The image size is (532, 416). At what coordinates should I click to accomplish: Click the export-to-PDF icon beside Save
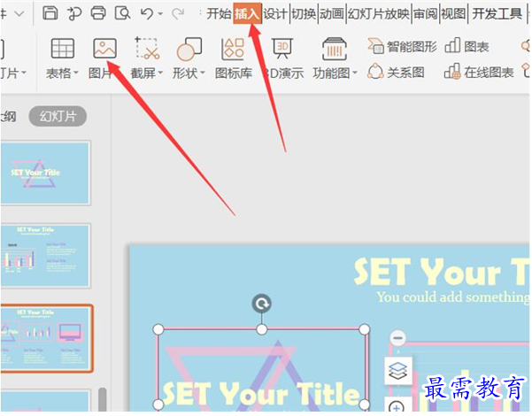tap(74, 13)
